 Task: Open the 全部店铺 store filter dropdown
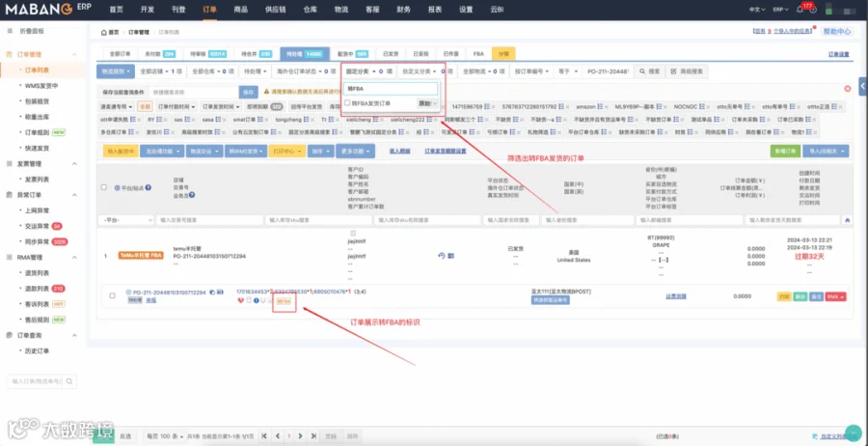(160, 71)
